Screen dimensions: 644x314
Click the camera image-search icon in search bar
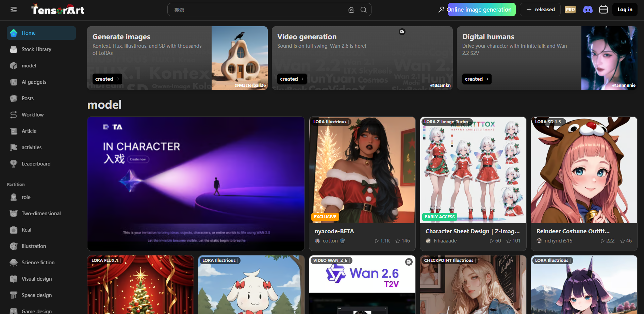pos(351,10)
